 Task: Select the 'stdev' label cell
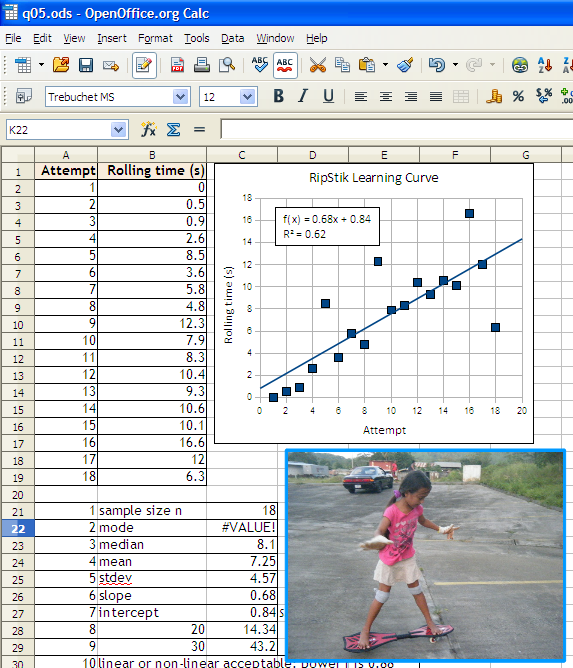152,579
